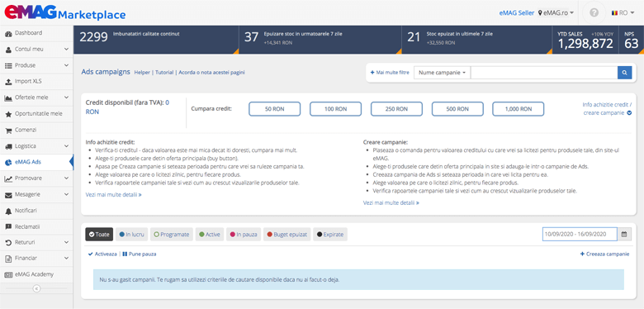
Task: Go to Dashboard in sidebar
Action: pos(36,33)
